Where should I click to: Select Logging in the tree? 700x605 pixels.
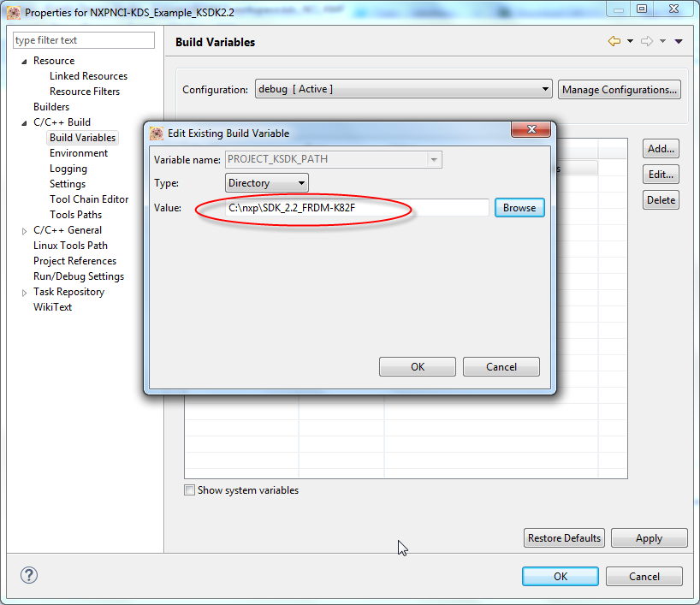(68, 169)
